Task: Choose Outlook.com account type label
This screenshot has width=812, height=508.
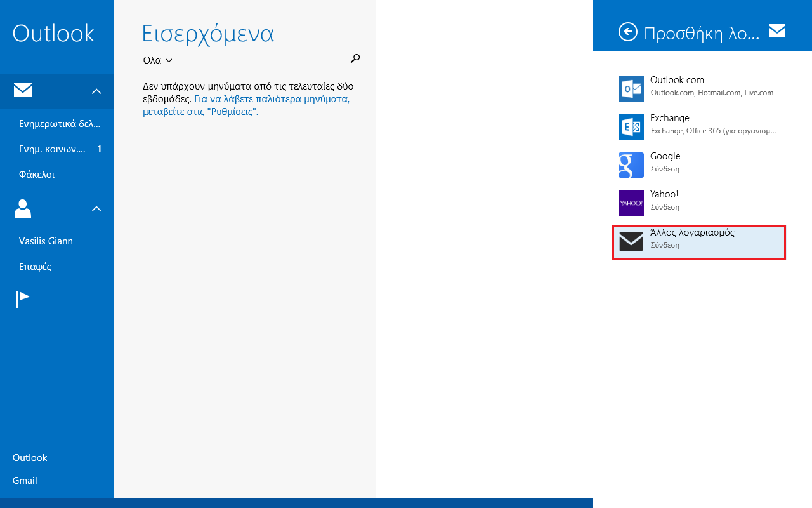Action: [x=677, y=80]
